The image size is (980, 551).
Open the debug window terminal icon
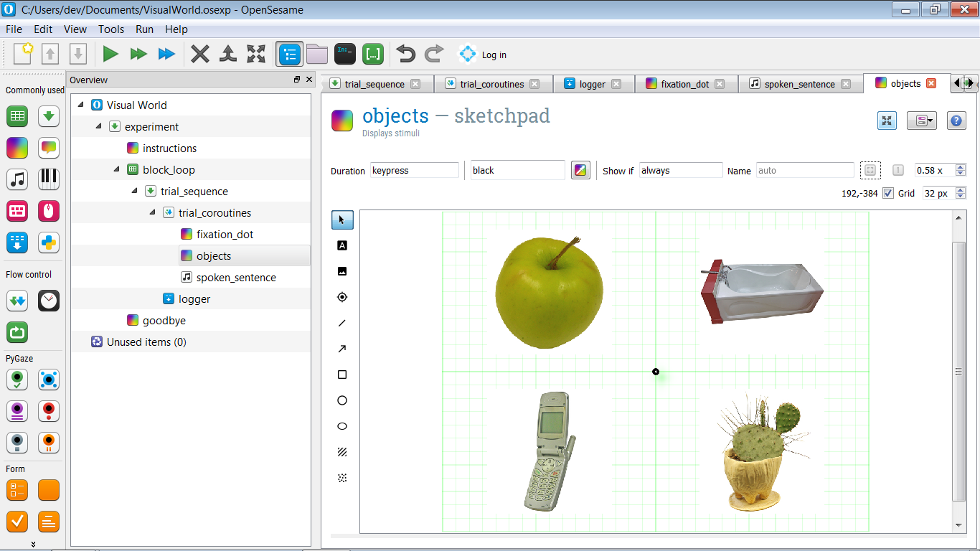pos(345,54)
